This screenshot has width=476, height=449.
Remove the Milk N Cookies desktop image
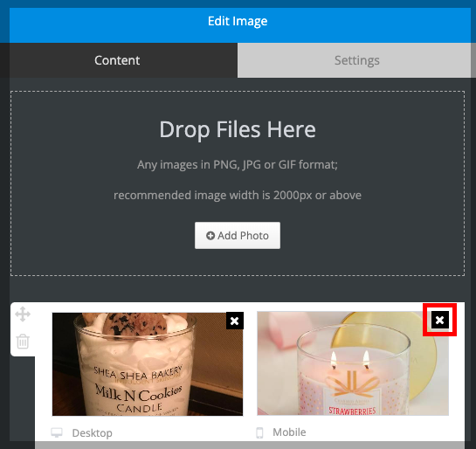235,321
